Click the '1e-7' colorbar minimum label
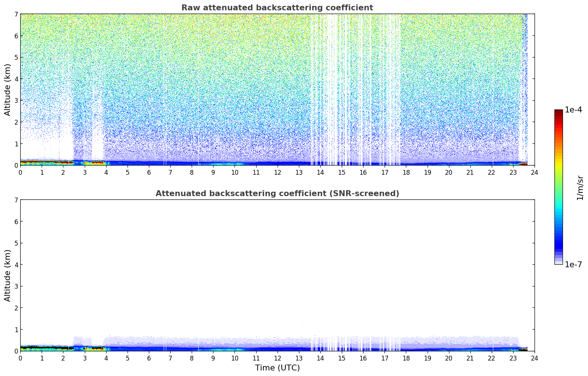588x376 pixels. [x=573, y=265]
